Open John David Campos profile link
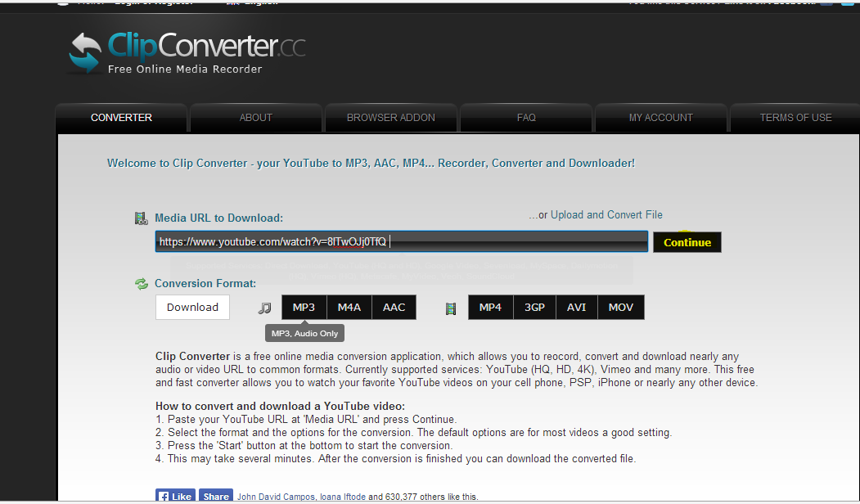Image resolution: width=860 pixels, height=504 pixels. point(276,497)
